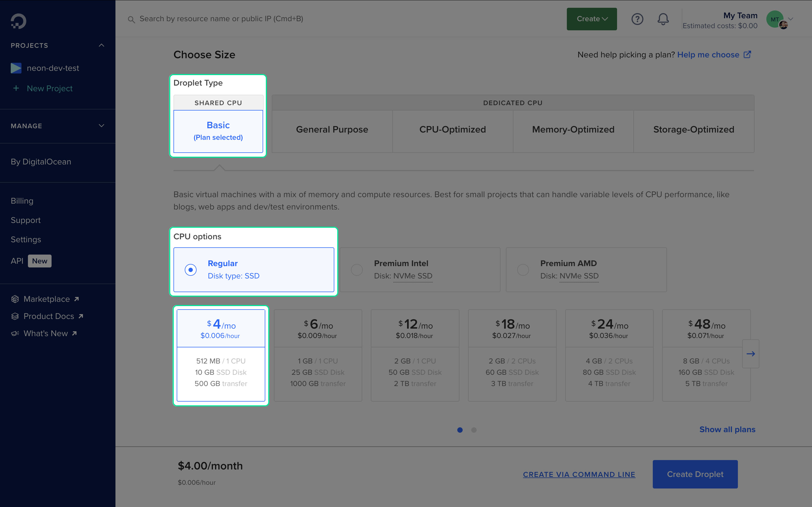Select the Premium AMD radio button
The width and height of the screenshot is (812, 507).
[x=523, y=270]
